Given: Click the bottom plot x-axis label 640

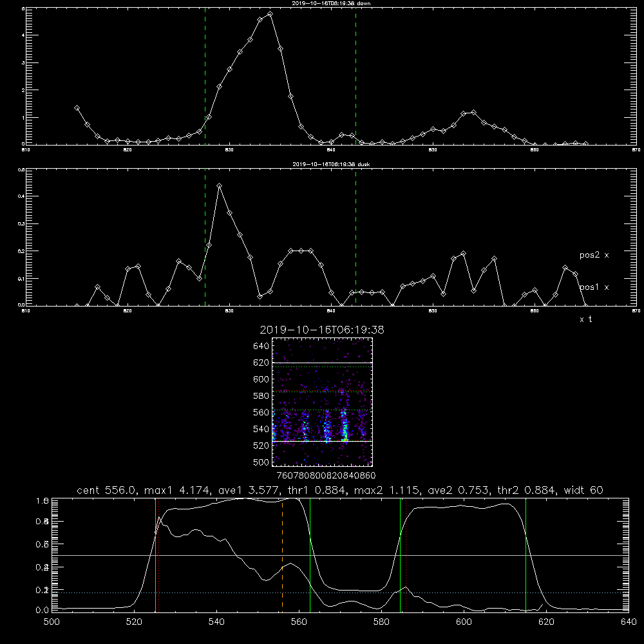Looking at the screenshot, I should (x=629, y=622).
